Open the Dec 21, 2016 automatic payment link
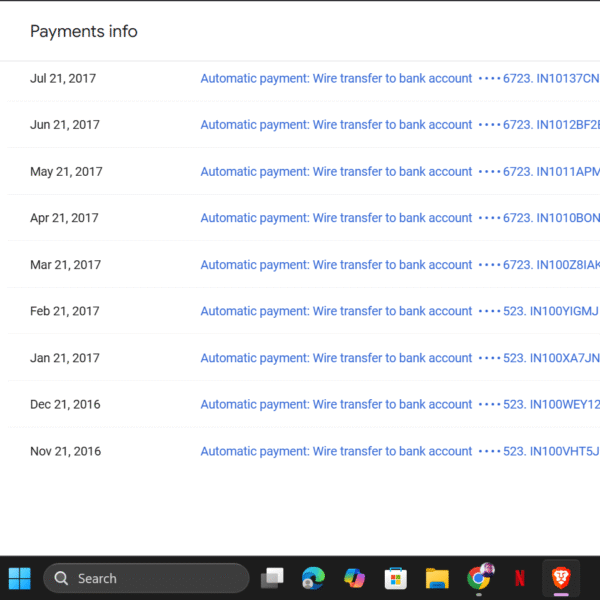 [400, 404]
